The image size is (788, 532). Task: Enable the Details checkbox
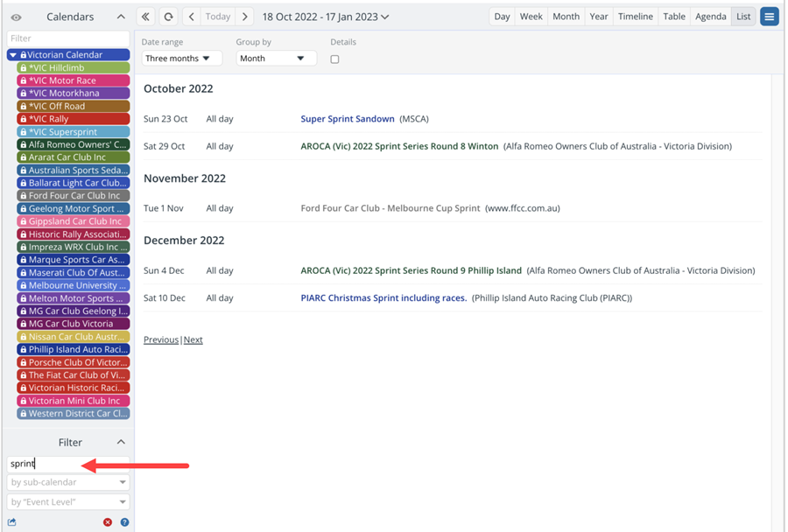[334, 59]
